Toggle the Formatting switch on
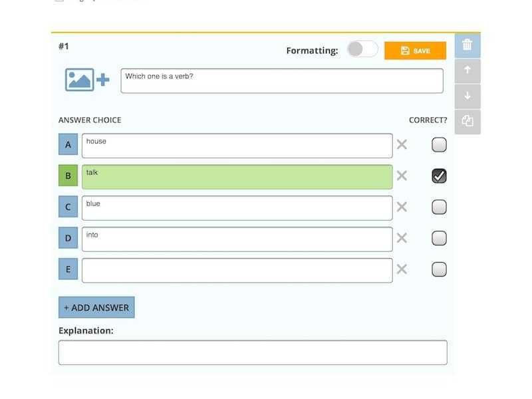The height and width of the screenshot is (399, 532). tap(362, 49)
